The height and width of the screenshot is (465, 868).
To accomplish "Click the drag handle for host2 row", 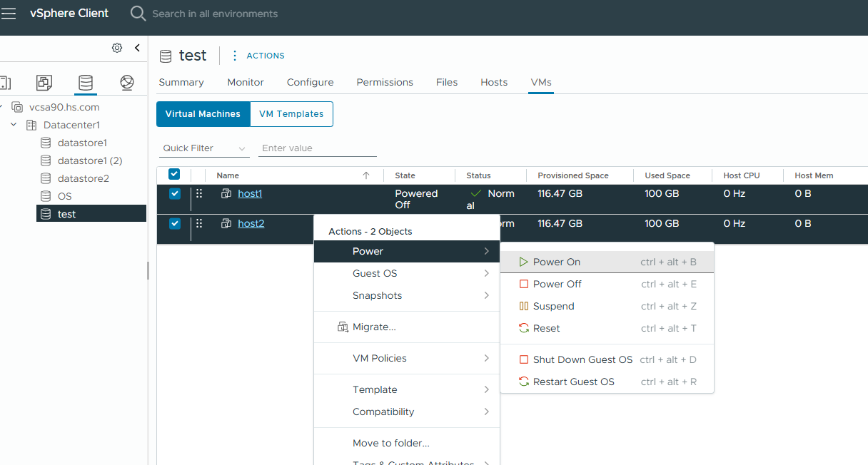I will (x=199, y=223).
